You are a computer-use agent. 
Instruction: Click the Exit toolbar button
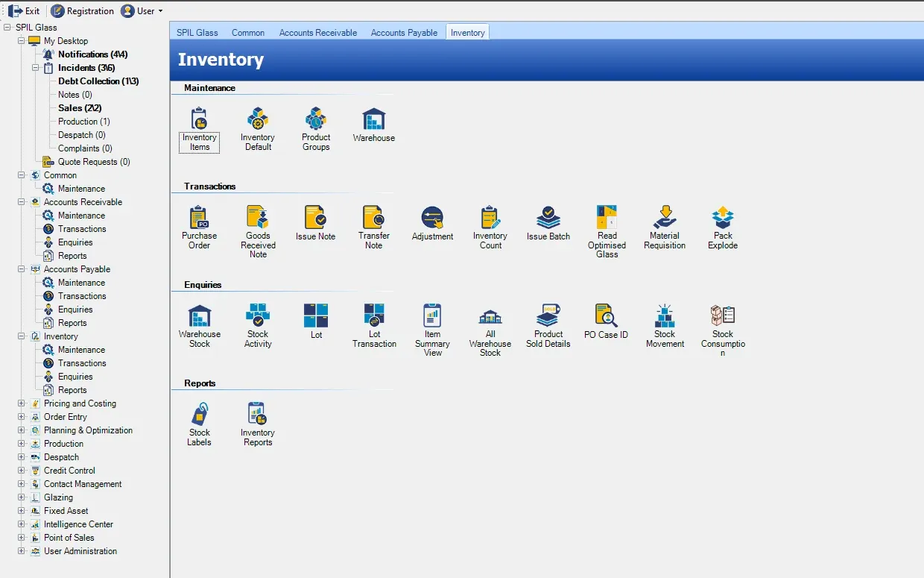pos(24,11)
